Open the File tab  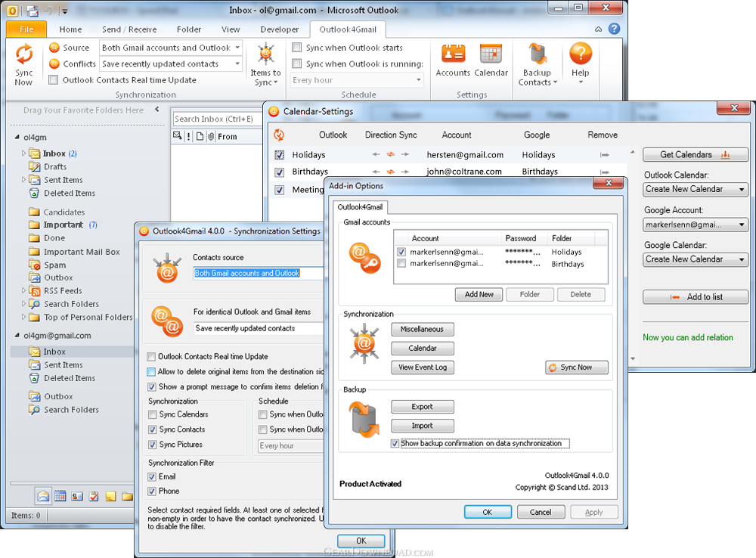(x=26, y=29)
